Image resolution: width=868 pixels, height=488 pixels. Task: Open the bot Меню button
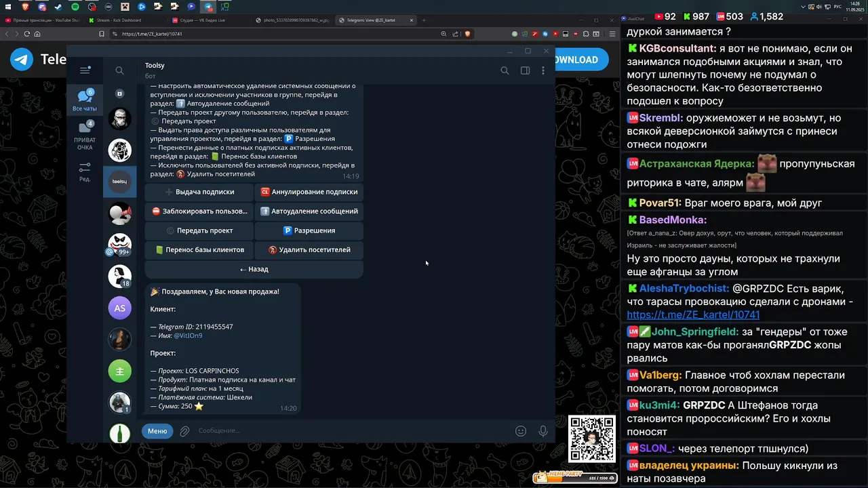157,431
